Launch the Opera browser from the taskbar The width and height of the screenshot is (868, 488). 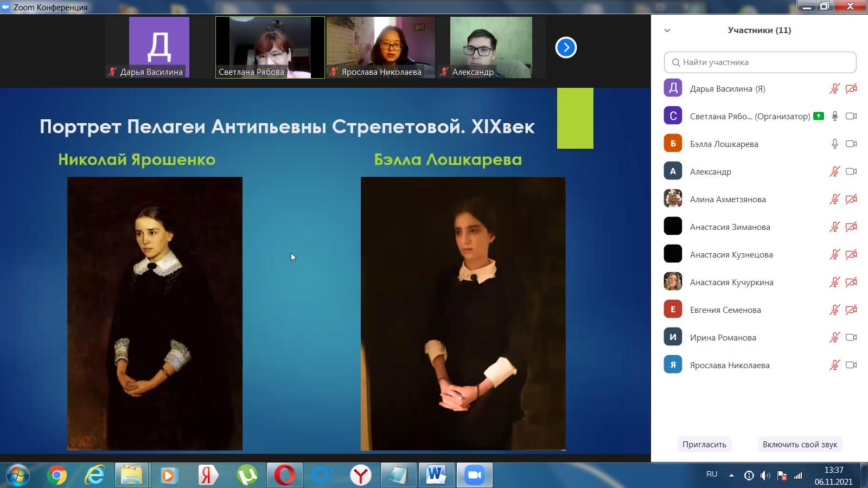pyautogui.click(x=284, y=476)
